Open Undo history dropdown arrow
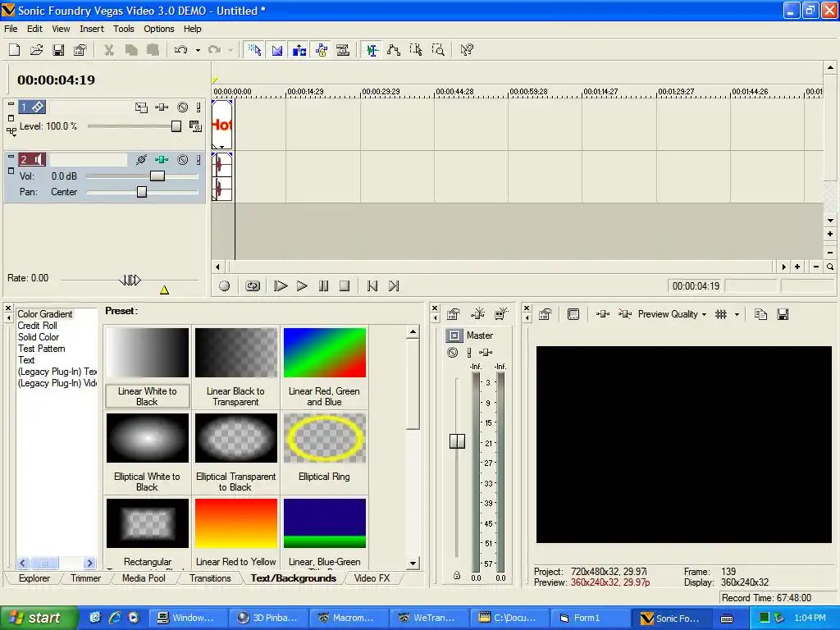The height and width of the screenshot is (630, 840). point(198,50)
